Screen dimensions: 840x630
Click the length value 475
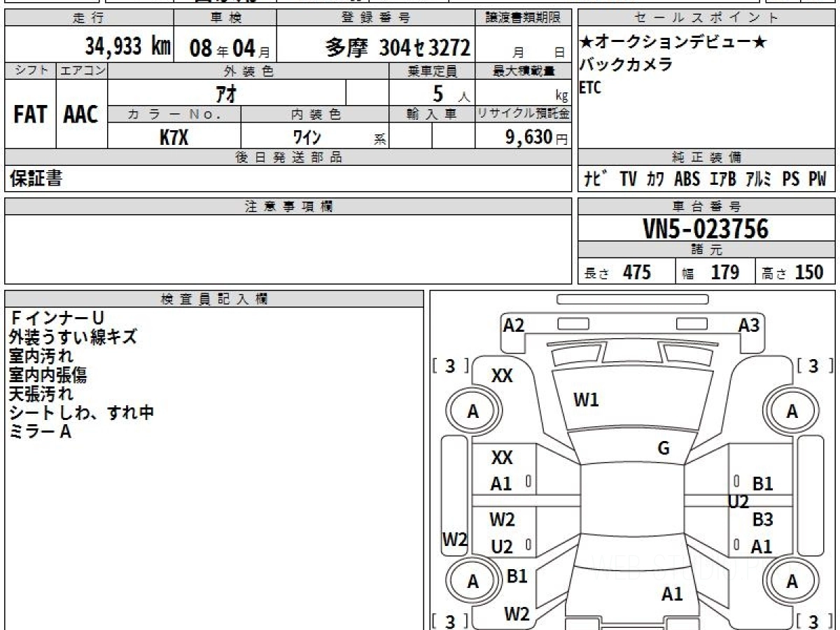(x=637, y=272)
